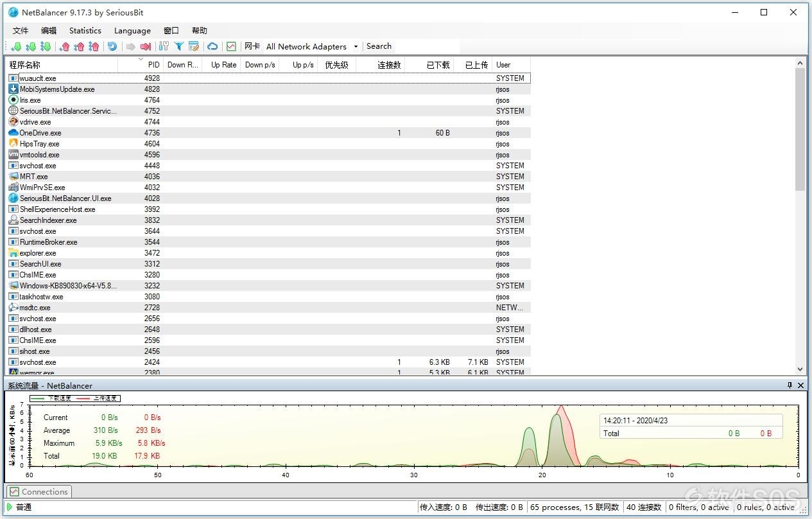This screenshot has width=812, height=519.
Task: Click the gray right arrow toolbar icon
Action: coord(131,46)
